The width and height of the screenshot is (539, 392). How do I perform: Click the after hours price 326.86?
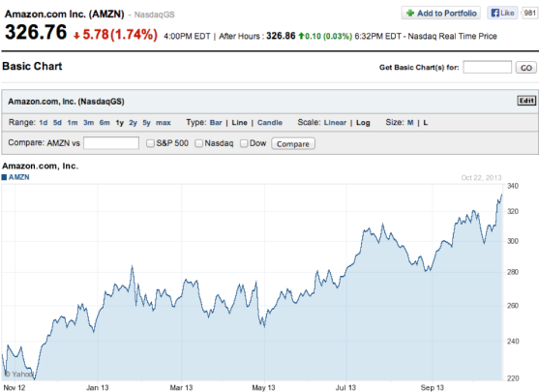click(281, 36)
